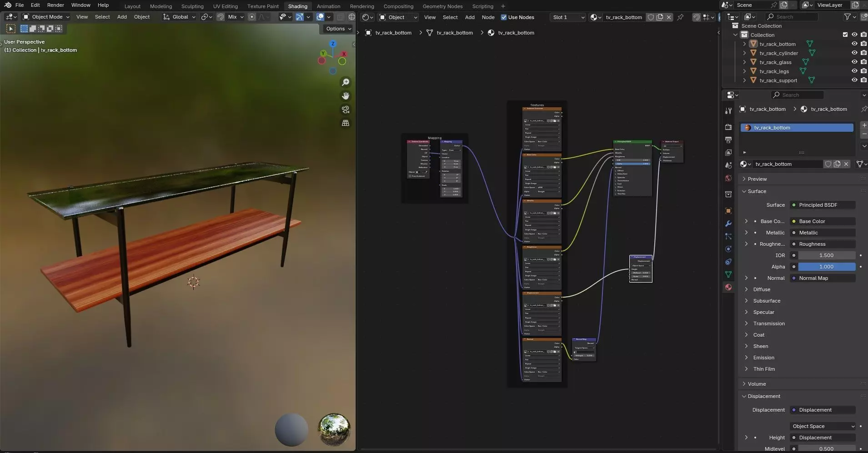Click the Principled BSDF surface shader button

coord(823,205)
